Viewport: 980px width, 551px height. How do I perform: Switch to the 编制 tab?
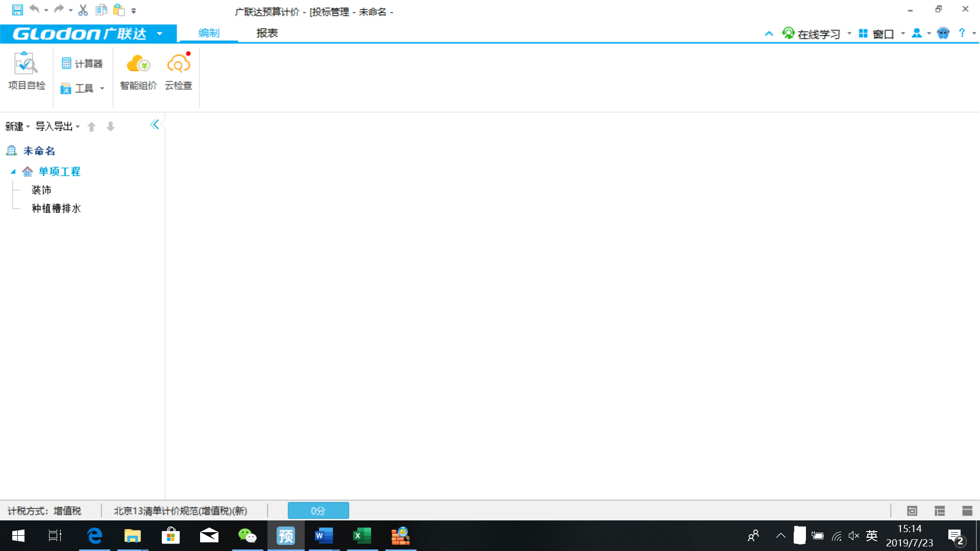click(209, 33)
